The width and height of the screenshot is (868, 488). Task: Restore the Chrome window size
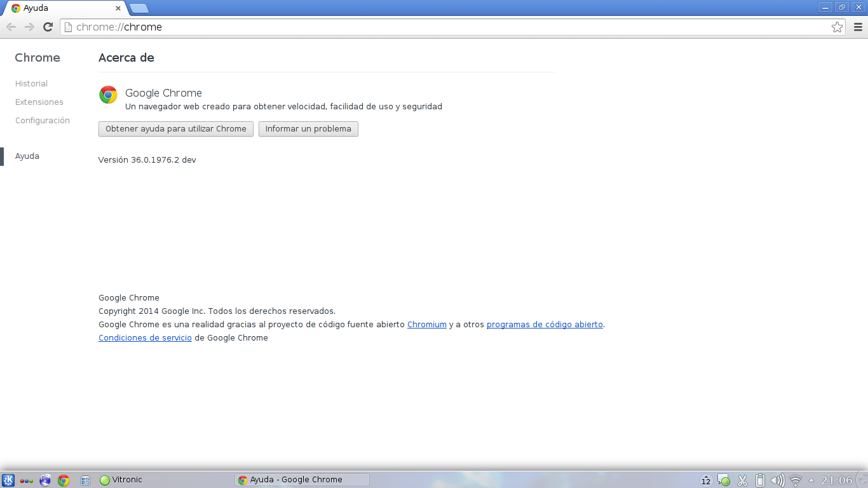pos(842,7)
